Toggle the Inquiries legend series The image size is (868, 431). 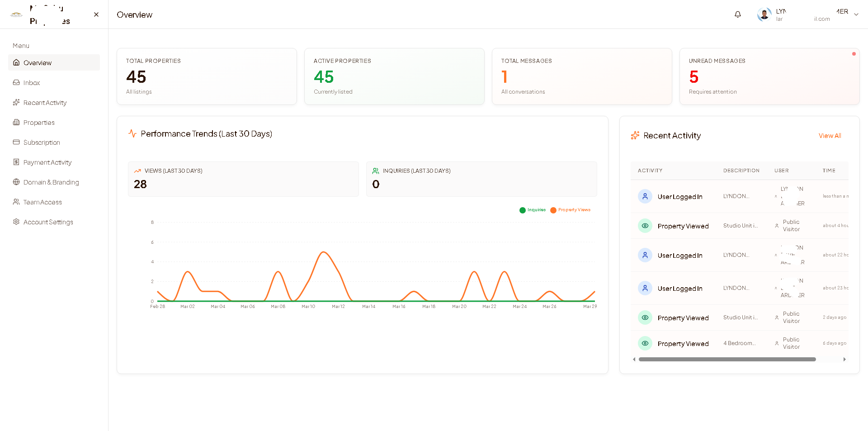click(533, 210)
